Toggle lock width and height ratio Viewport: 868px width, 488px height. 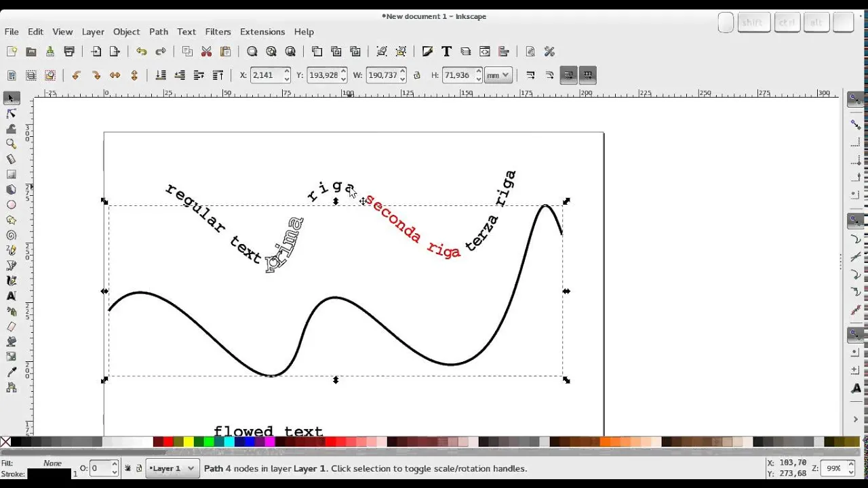[x=417, y=75]
